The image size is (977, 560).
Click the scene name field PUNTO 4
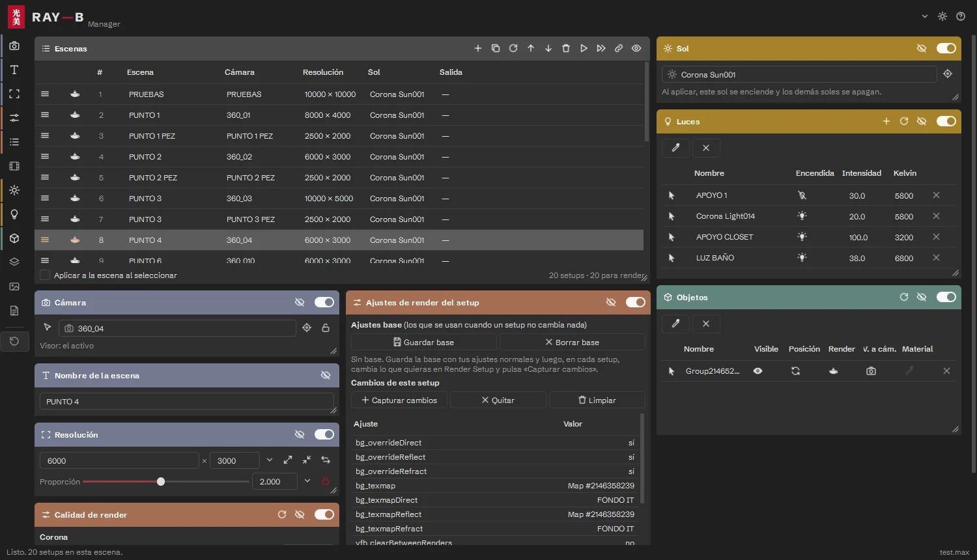(187, 402)
